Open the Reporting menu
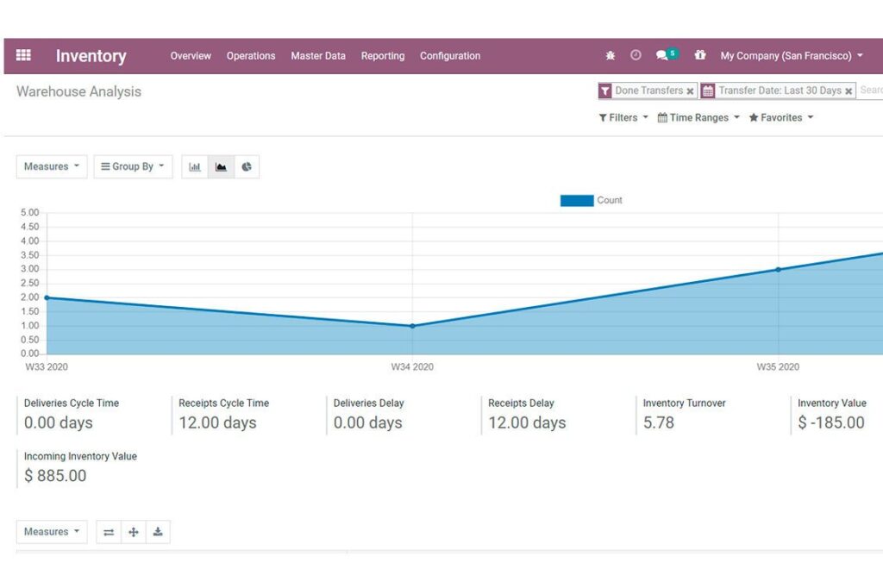 tap(382, 56)
